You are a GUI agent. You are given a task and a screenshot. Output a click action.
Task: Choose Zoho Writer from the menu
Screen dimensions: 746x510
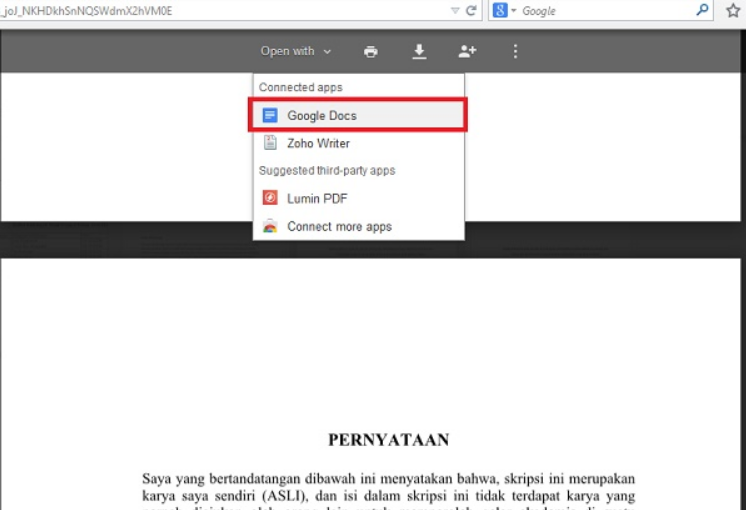358,143
